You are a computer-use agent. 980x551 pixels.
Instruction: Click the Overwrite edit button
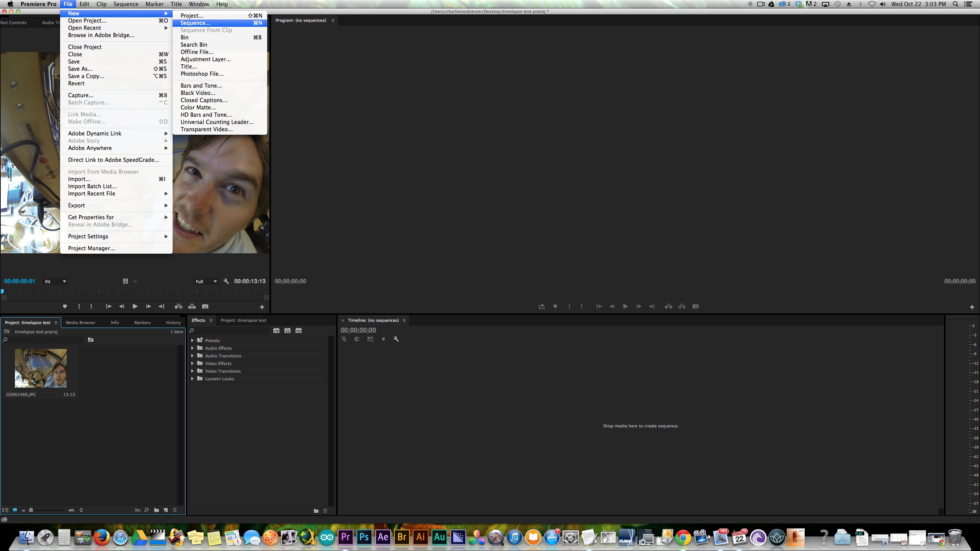(x=192, y=306)
